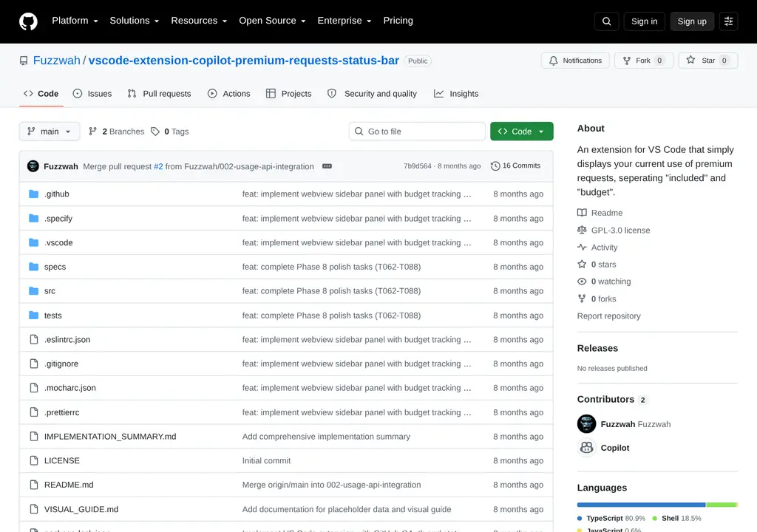Open Fuzzwah contributor avatar
This screenshot has width=757, height=532.
click(x=586, y=424)
